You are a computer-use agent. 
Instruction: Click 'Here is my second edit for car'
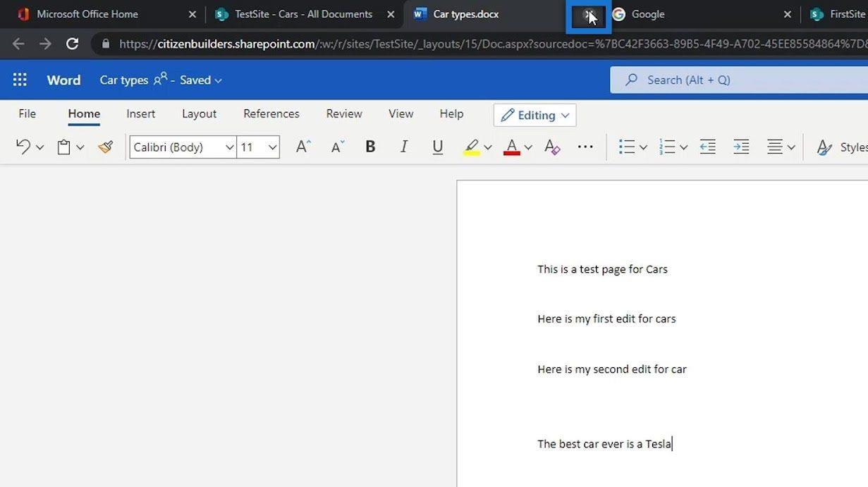pyautogui.click(x=611, y=369)
